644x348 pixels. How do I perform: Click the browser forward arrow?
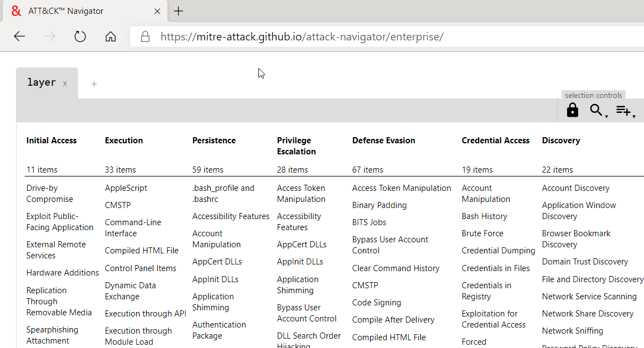[49, 36]
